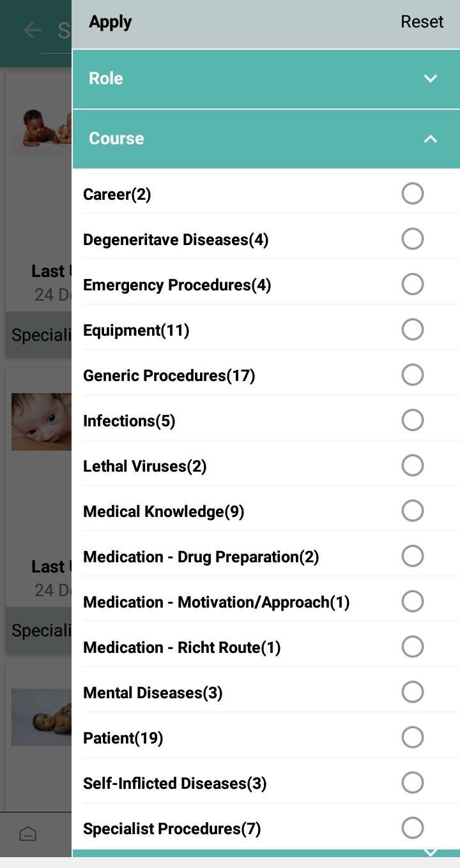
Task: Select Generic Procedures(17) option
Action: pyautogui.click(x=413, y=375)
